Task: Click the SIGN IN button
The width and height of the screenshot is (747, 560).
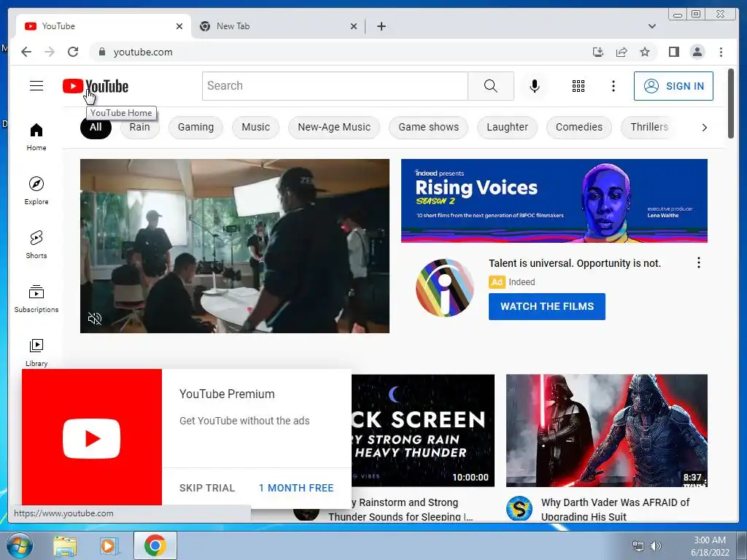Action: pyautogui.click(x=673, y=86)
